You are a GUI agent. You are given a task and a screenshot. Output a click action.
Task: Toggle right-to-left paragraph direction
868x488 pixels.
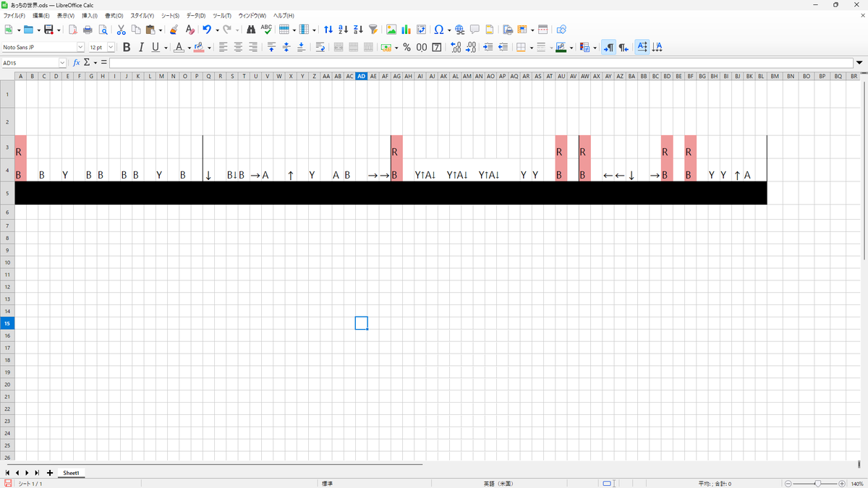click(624, 47)
